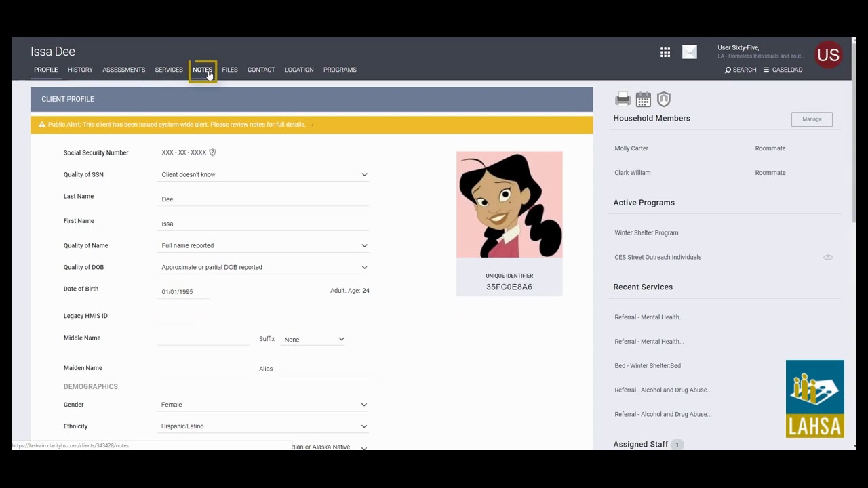Open household member Clark William
Viewport: 868px width, 488px height.
pos(633,173)
